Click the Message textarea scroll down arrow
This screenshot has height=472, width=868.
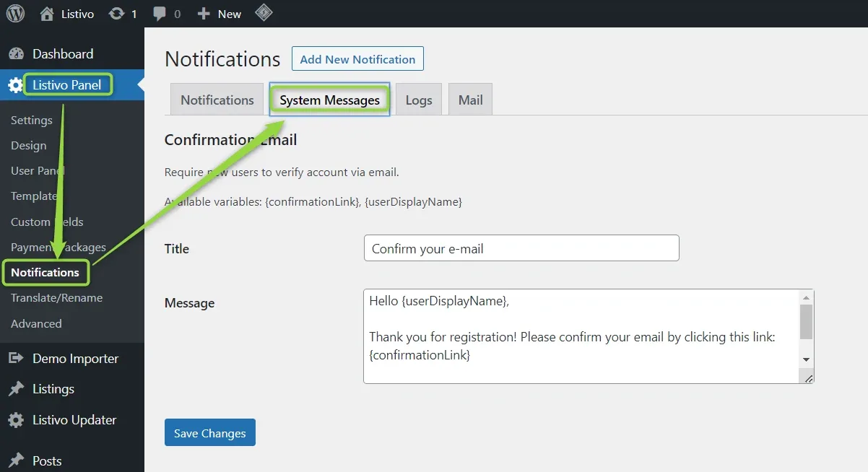(807, 359)
